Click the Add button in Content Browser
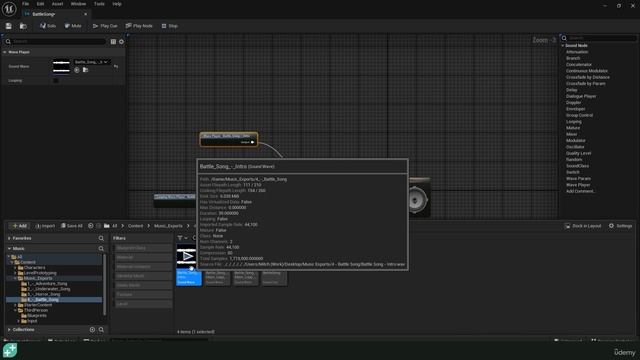 coord(20,226)
